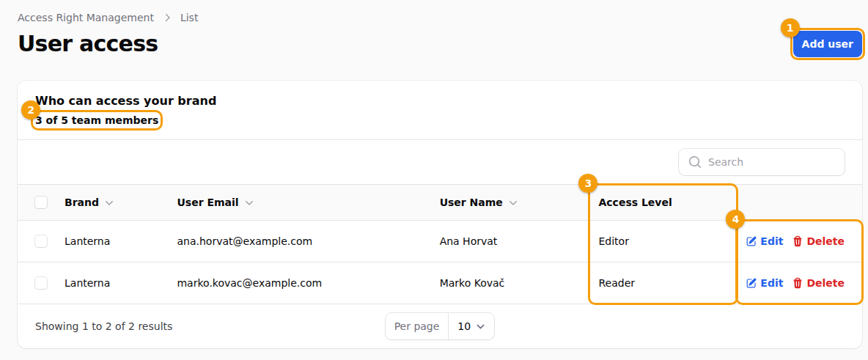Click the pencil icon in Marko Kovač row
This screenshot has height=360, width=868.
(751, 283)
